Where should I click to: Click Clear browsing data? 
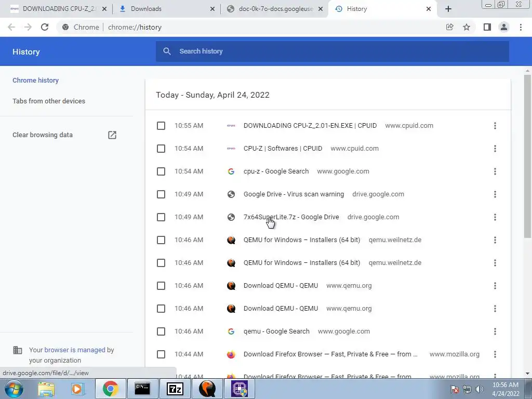pos(43,135)
